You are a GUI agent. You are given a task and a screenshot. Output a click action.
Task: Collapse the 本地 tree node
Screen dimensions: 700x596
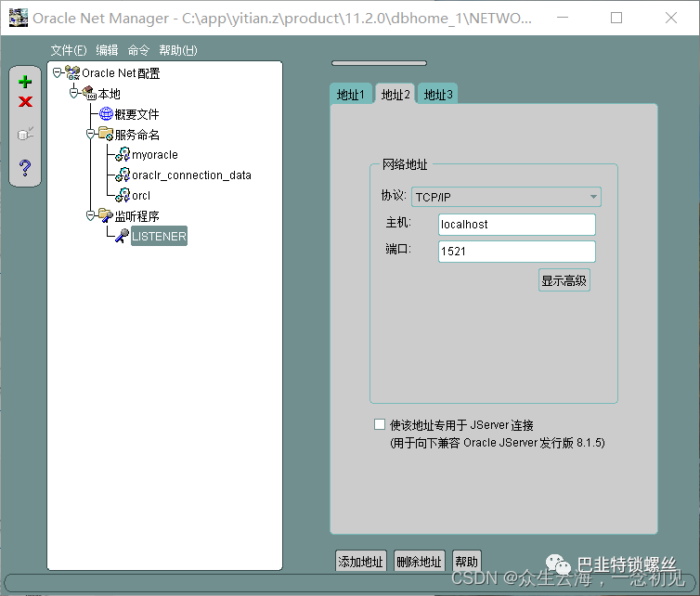click(x=74, y=93)
